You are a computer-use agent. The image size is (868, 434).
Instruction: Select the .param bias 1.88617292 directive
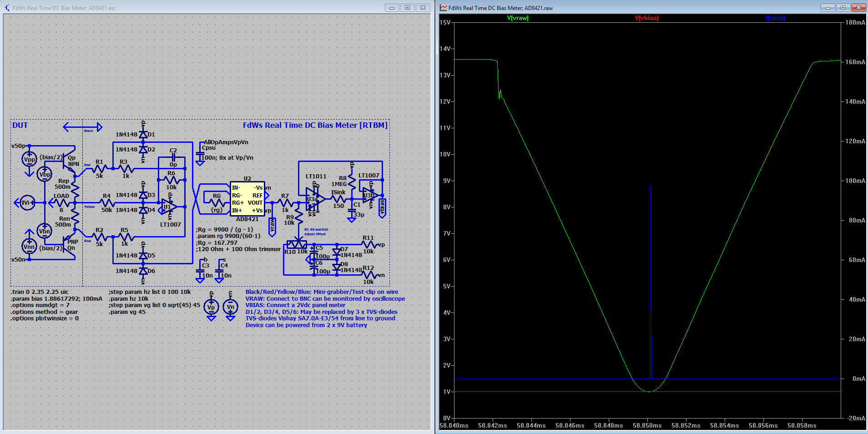tap(56, 299)
